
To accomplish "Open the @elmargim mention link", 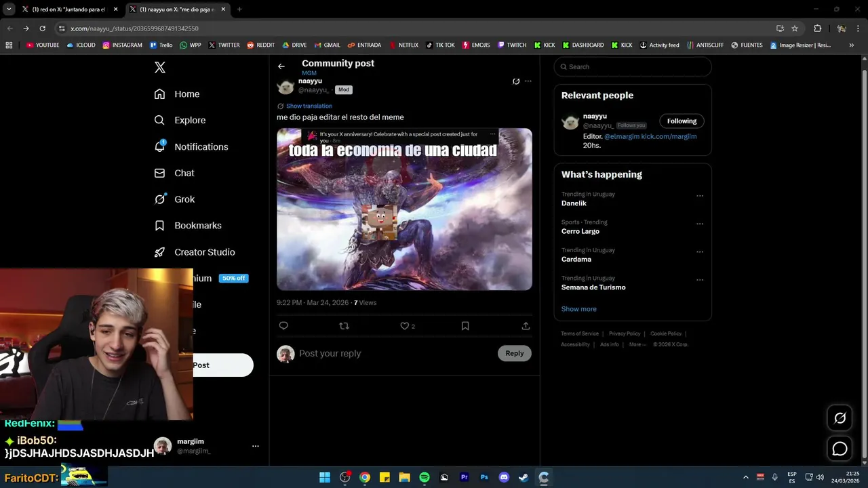I will pyautogui.click(x=621, y=136).
